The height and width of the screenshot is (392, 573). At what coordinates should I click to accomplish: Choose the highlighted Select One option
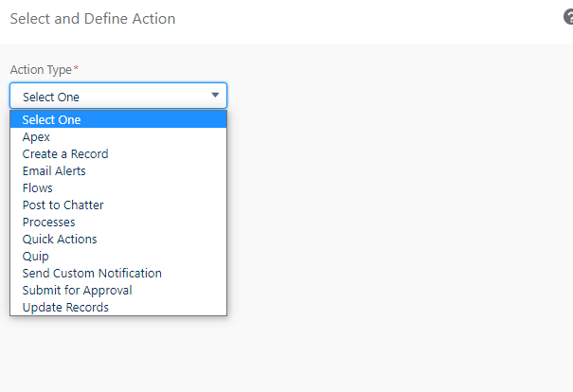click(118, 119)
